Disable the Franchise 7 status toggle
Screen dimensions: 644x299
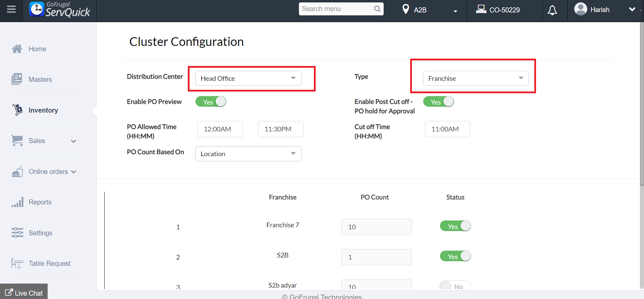coord(455,226)
